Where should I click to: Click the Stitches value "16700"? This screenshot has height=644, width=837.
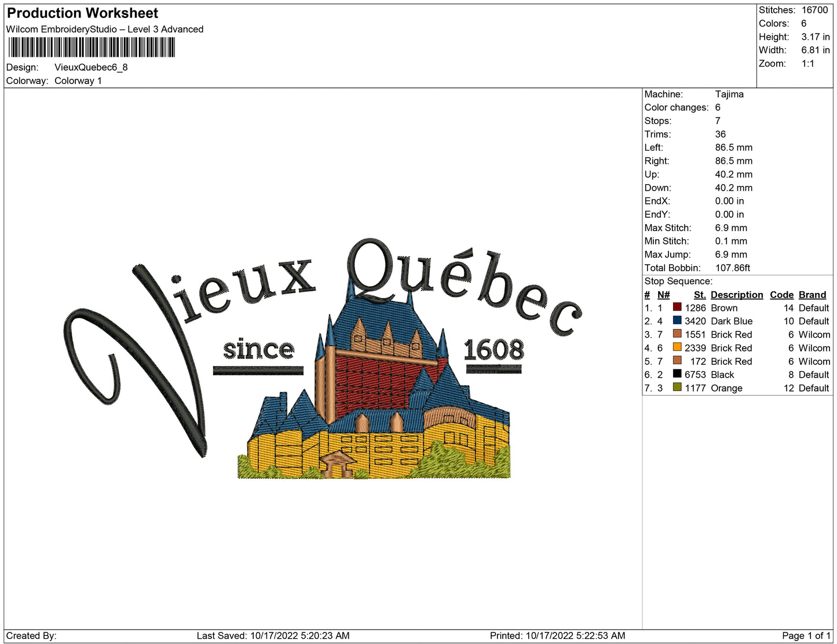815,10
